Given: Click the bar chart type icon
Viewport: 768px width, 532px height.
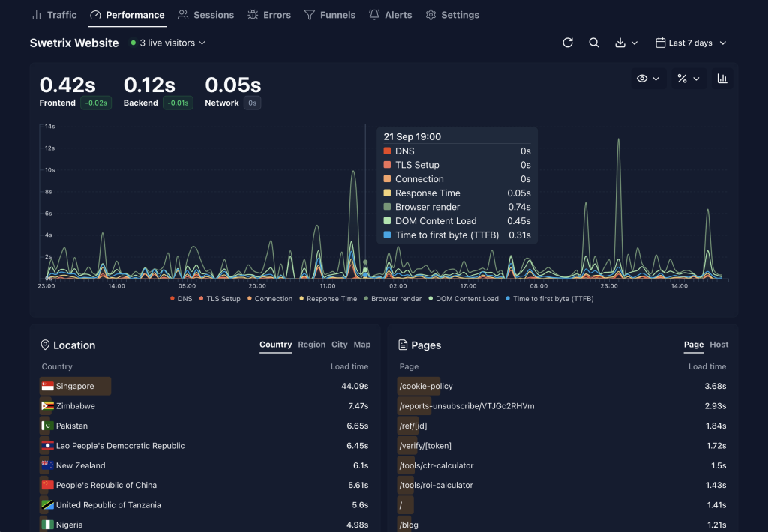Looking at the screenshot, I should point(722,79).
